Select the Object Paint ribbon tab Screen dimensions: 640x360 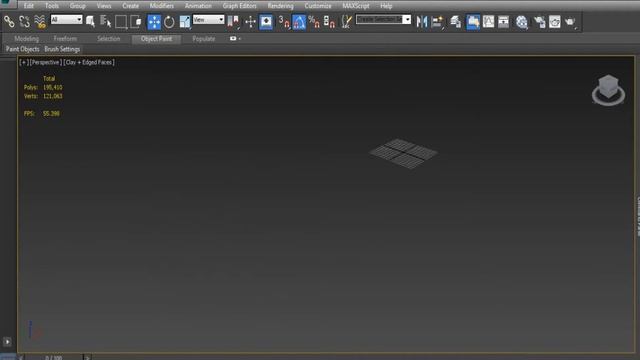[156, 39]
